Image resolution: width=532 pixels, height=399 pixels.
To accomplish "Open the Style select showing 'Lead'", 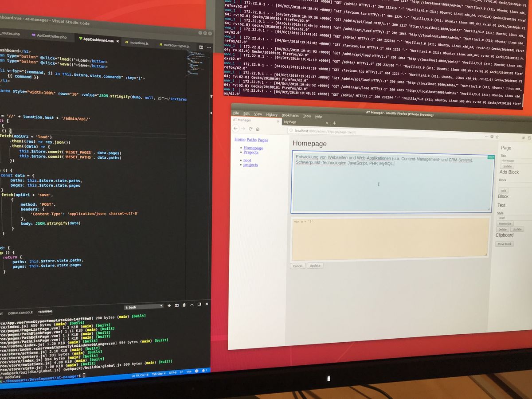I will 514,218.
